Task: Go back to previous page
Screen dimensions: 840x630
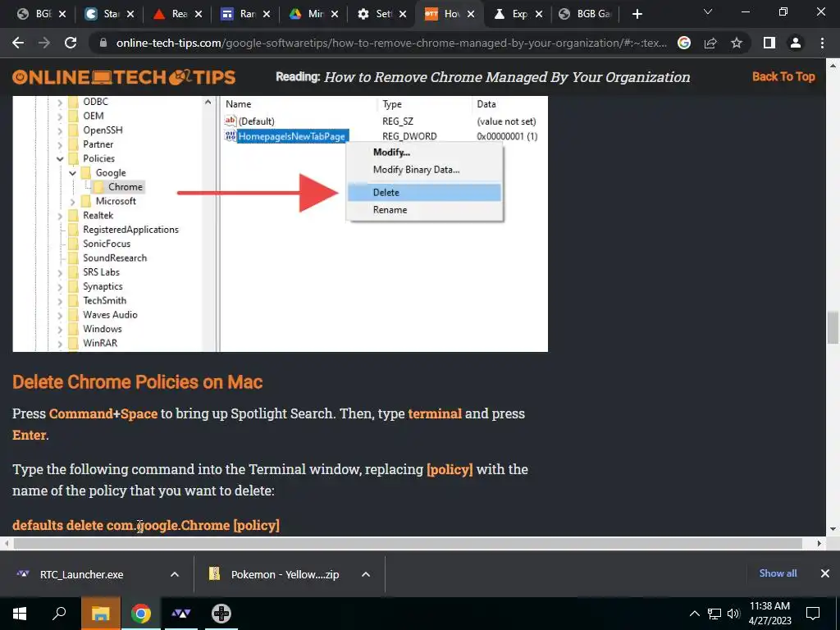Action: [18, 43]
